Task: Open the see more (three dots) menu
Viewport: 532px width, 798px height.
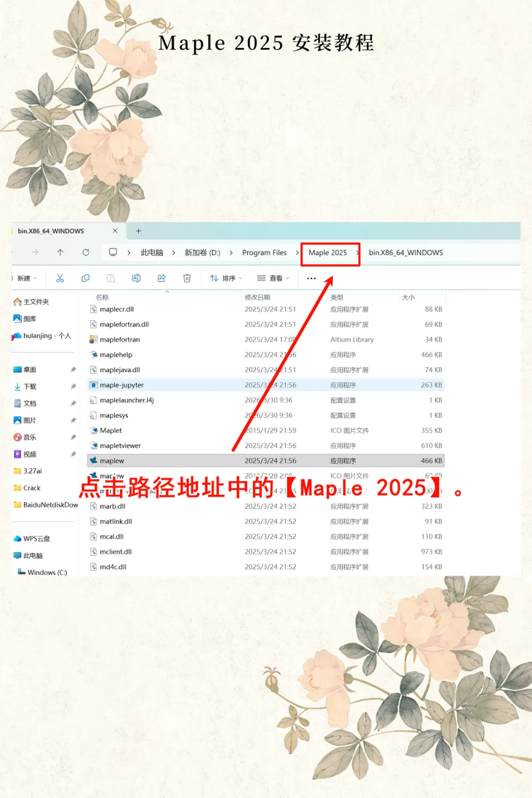Action: (x=311, y=278)
